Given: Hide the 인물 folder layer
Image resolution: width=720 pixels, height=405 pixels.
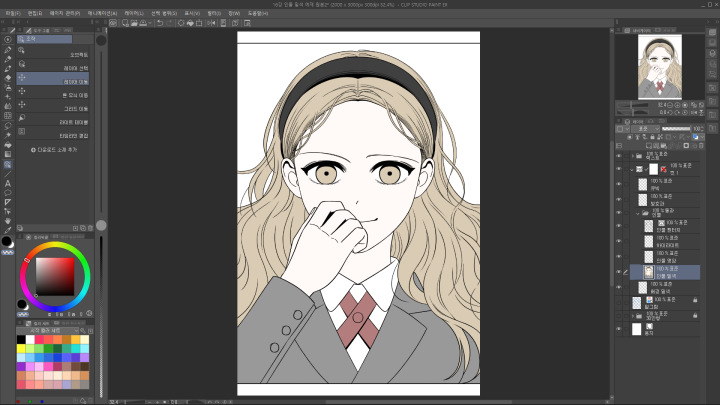Looking at the screenshot, I should pos(619,213).
